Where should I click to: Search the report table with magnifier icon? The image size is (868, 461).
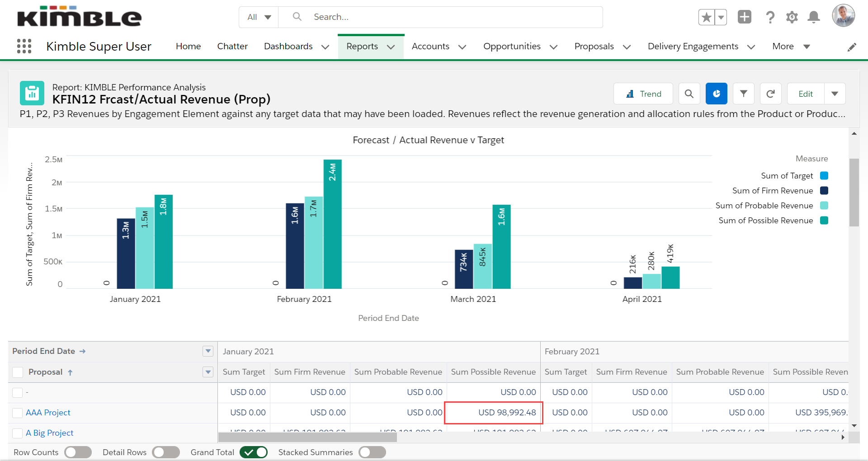point(689,94)
